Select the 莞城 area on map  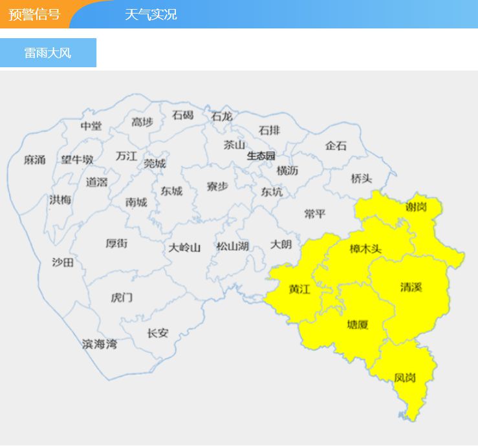tap(155, 164)
